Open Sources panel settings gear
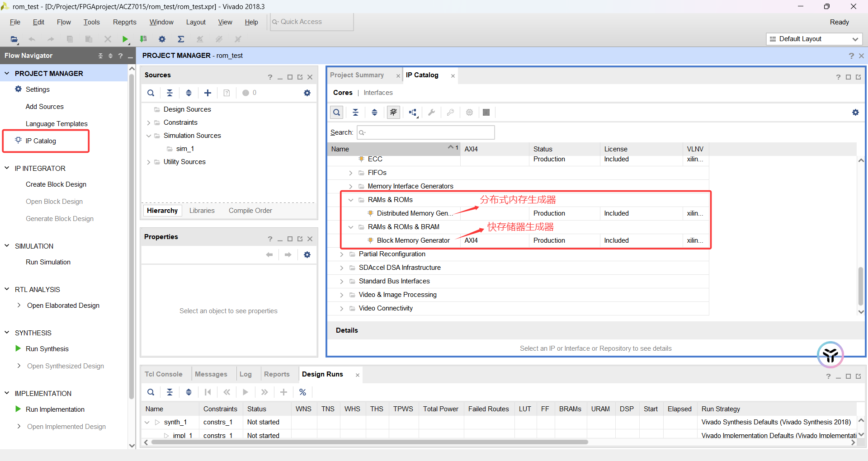This screenshot has width=868, height=461. click(x=307, y=93)
